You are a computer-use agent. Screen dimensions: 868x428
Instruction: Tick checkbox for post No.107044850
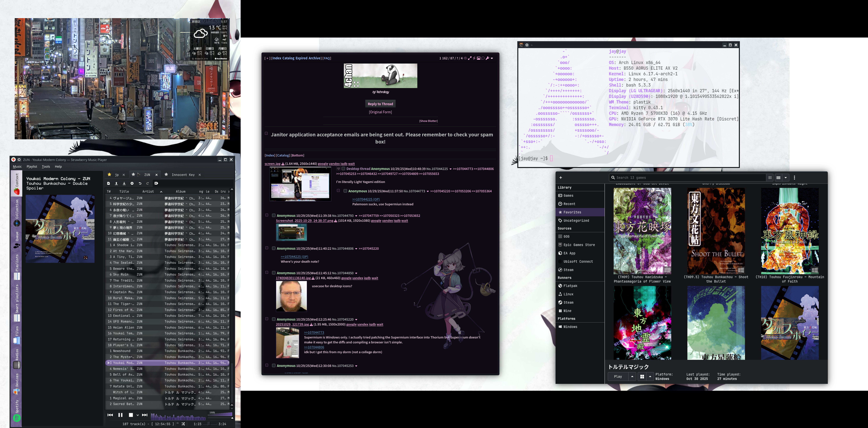tap(274, 273)
